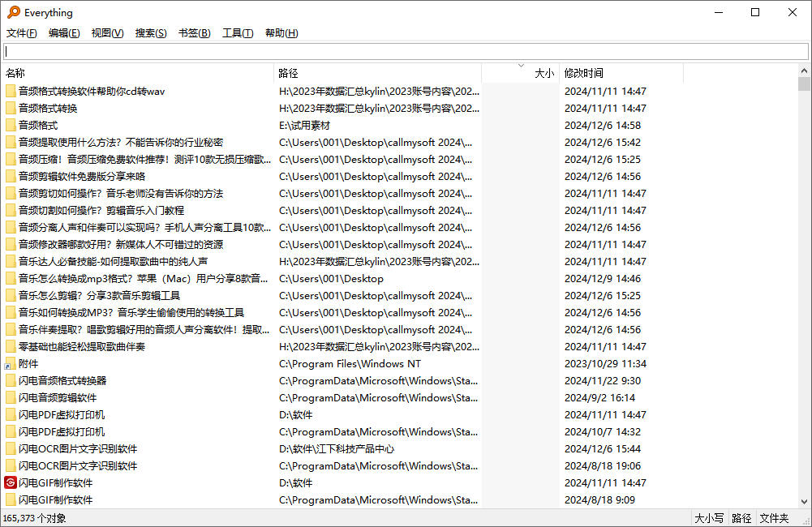Click folder icon of 闪电PDF虚拟打印机 in D:\软件

click(11, 415)
